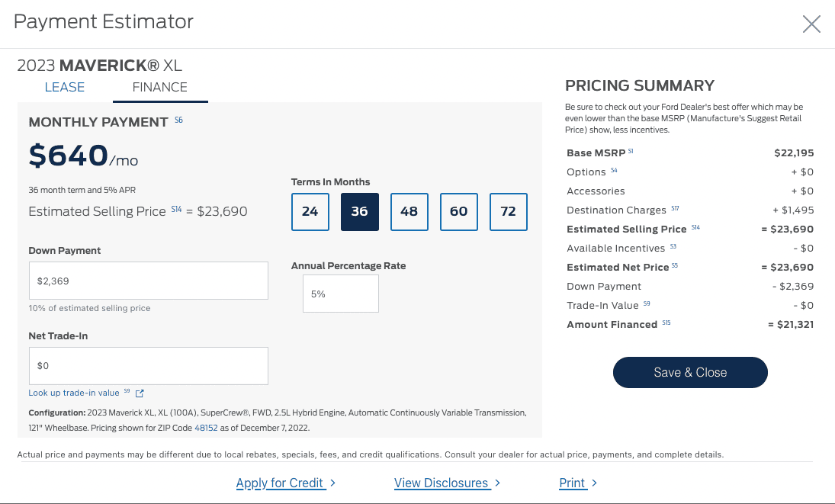Image resolution: width=835 pixels, height=504 pixels.
Task: Open the S1 footnote beside Base MSRP
Action: point(631,151)
